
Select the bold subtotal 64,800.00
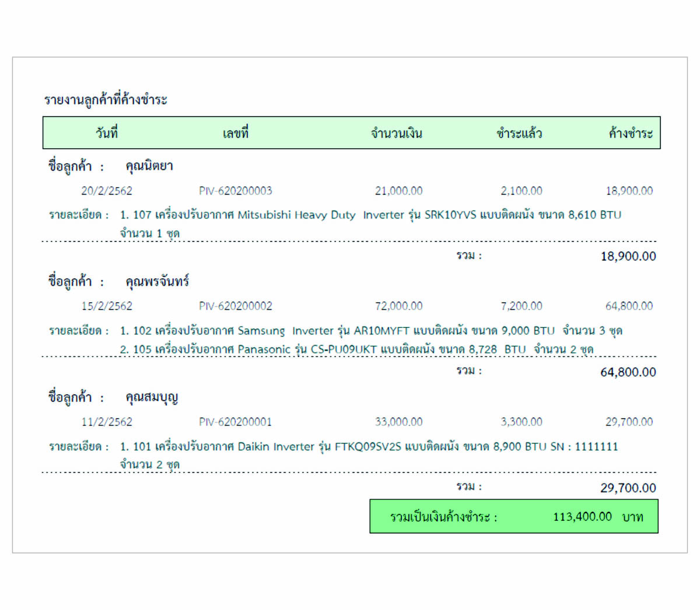(628, 372)
